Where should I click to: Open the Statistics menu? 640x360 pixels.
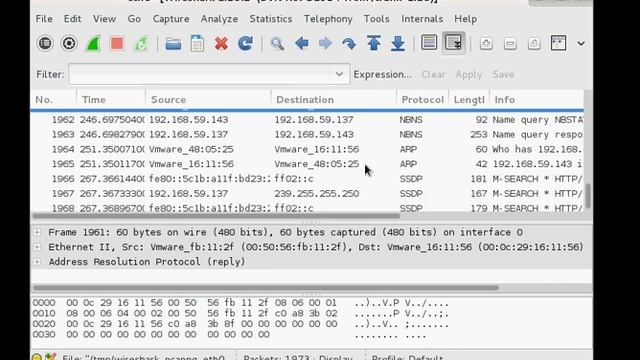click(x=271, y=19)
